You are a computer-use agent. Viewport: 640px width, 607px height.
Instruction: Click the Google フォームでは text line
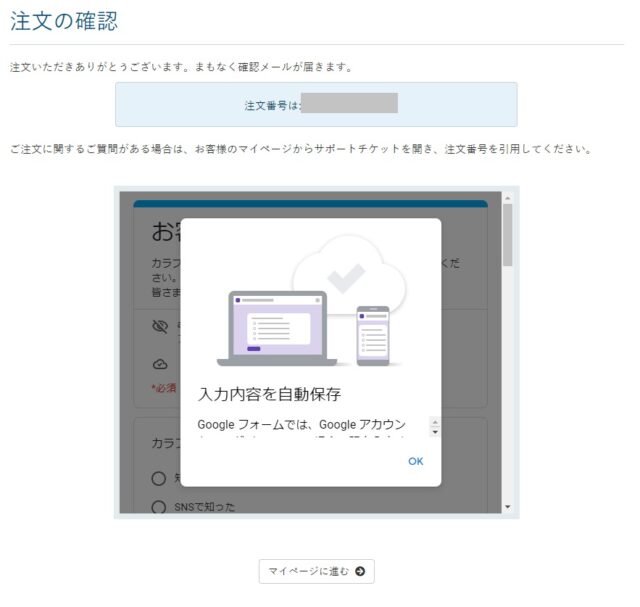pyautogui.click(x=302, y=425)
